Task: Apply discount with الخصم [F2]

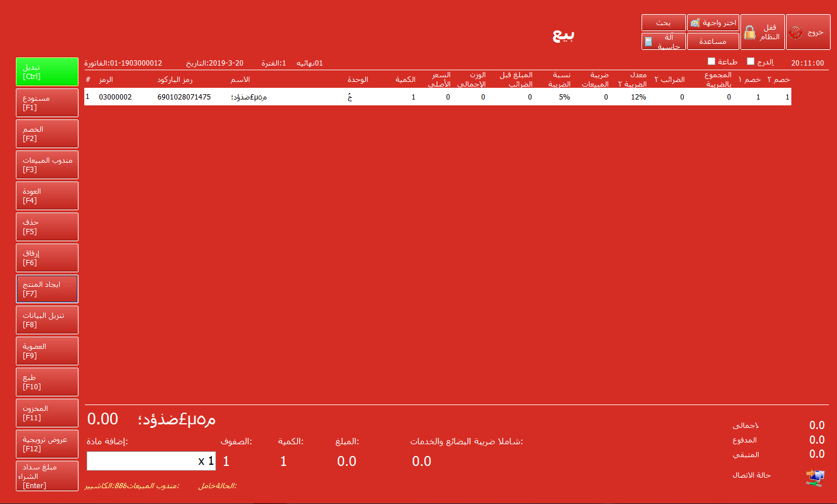Action: click(47, 134)
